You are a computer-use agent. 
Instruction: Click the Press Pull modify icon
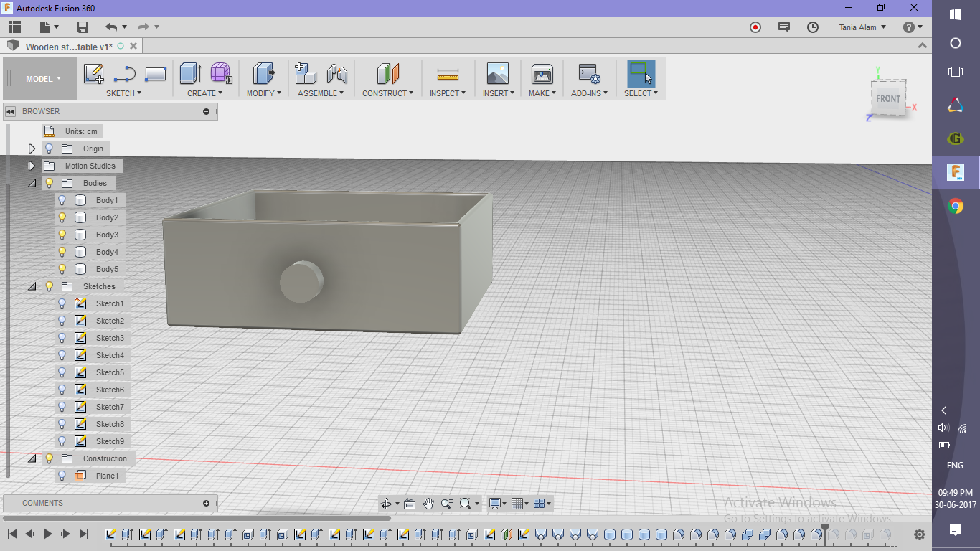263,74
